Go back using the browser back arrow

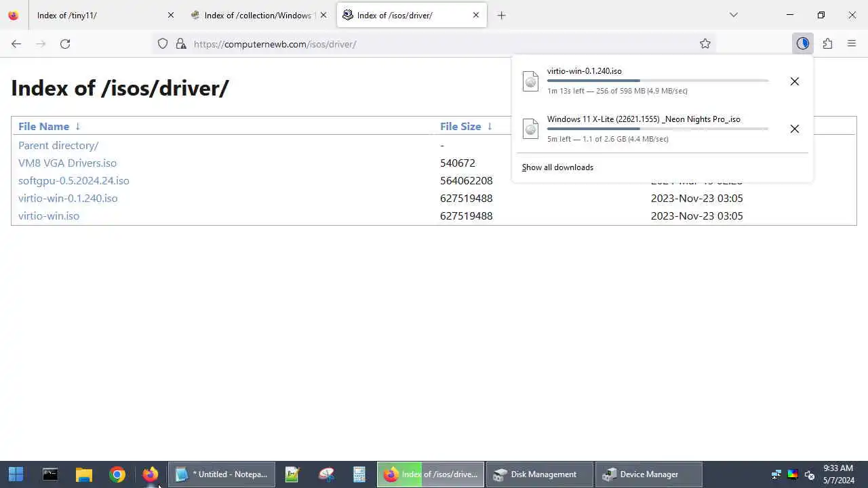[x=16, y=43]
